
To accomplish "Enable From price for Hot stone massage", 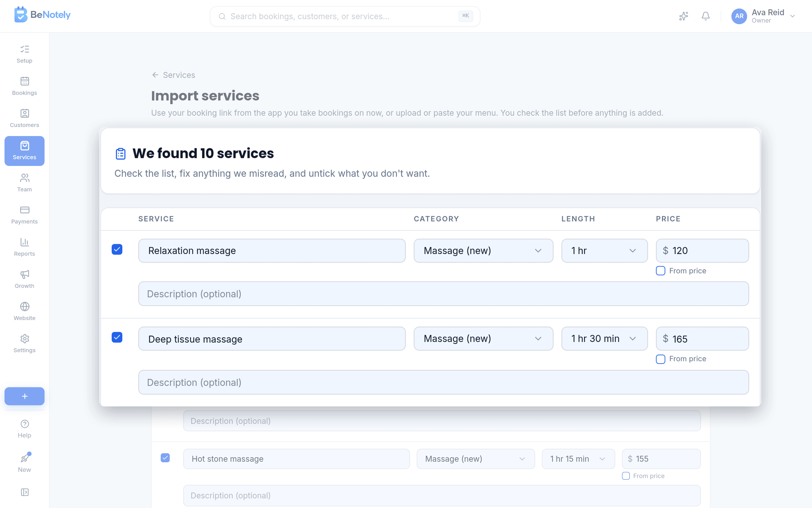I will point(626,476).
